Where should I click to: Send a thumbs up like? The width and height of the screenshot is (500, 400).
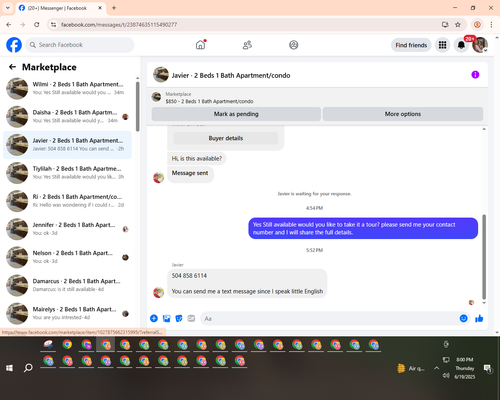click(479, 318)
